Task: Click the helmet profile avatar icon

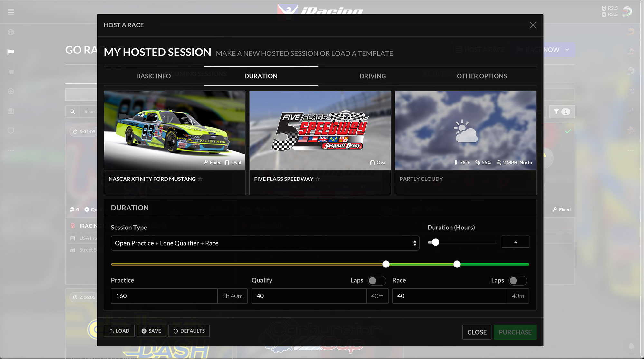Action: (627, 12)
